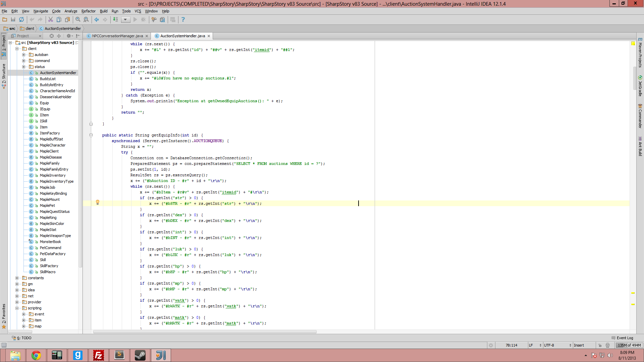The image size is (644, 362).
Task: Open the Event Log button
Action: (622, 338)
